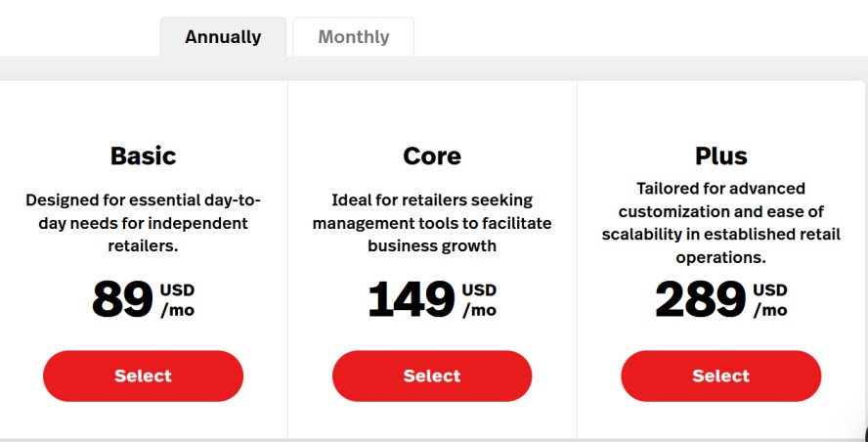Viewport: 868px width, 442px height.
Task: Switch to the Annually billing tab
Action: 223,37
